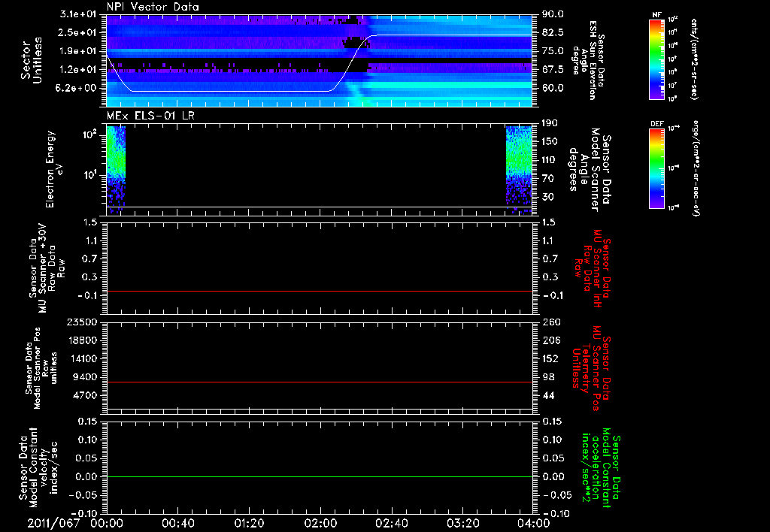Screen dimensions: 770x532
Task: Click the DEF color scale bar
Action: tap(657, 168)
